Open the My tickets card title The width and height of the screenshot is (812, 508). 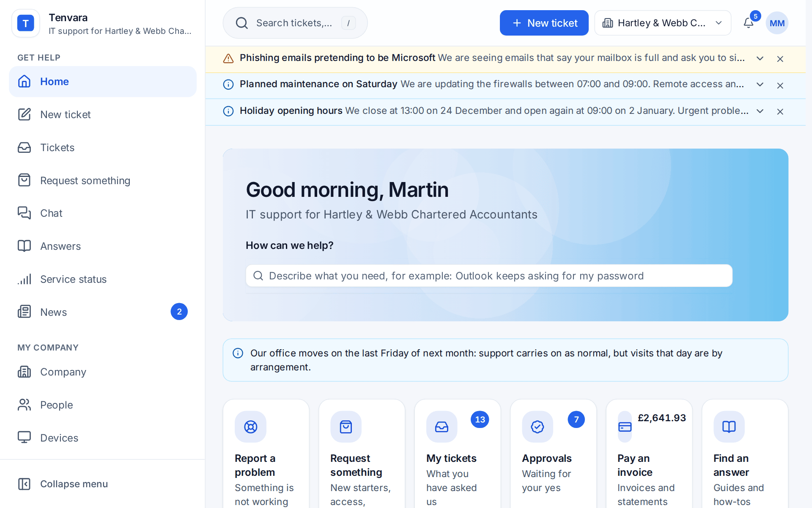(x=451, y=458)
